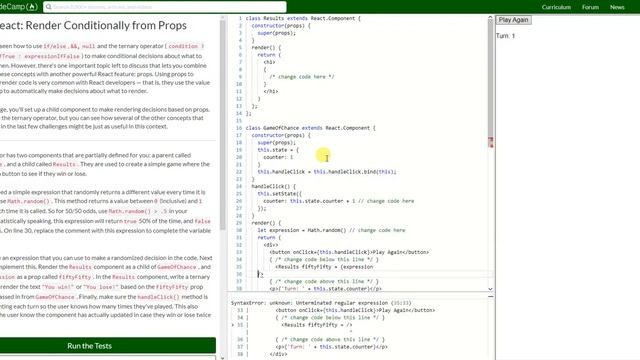The image size is (640, 360).
Task: Click the challenge title 'Render Conditionally from Props'
Action: (x=106, y=25)
